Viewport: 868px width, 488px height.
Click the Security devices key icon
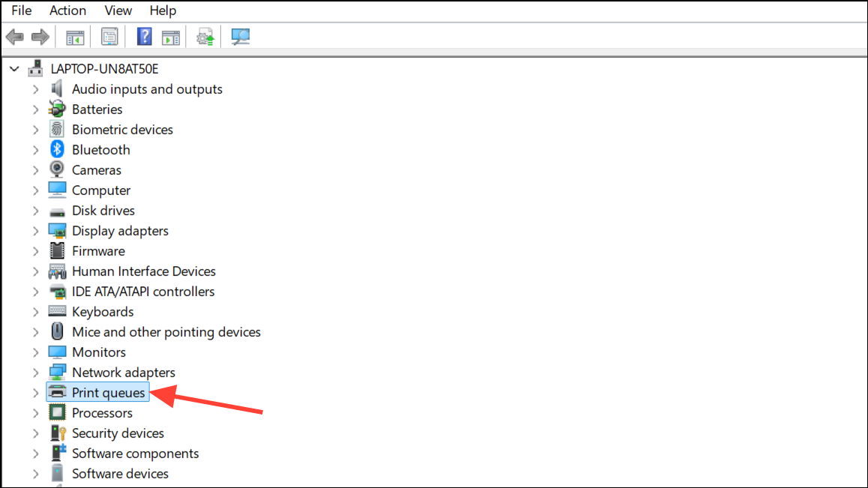point(58,433)
